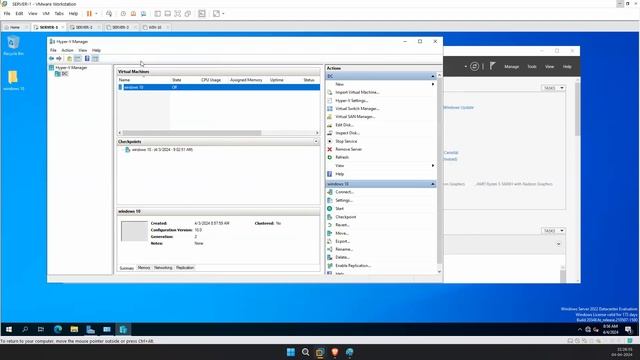This screenshot has height=360, width=640.
Task: Click VMware pause button in toolbar
Action: pos(89,13)
